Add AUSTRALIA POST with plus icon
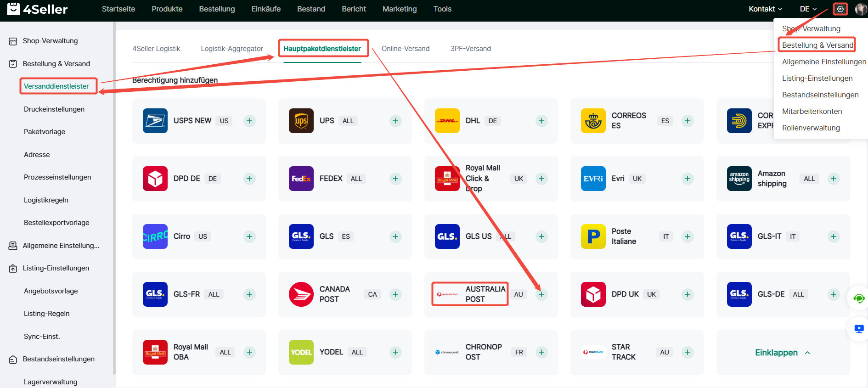 pyautogui.click(x=541, y=294)
